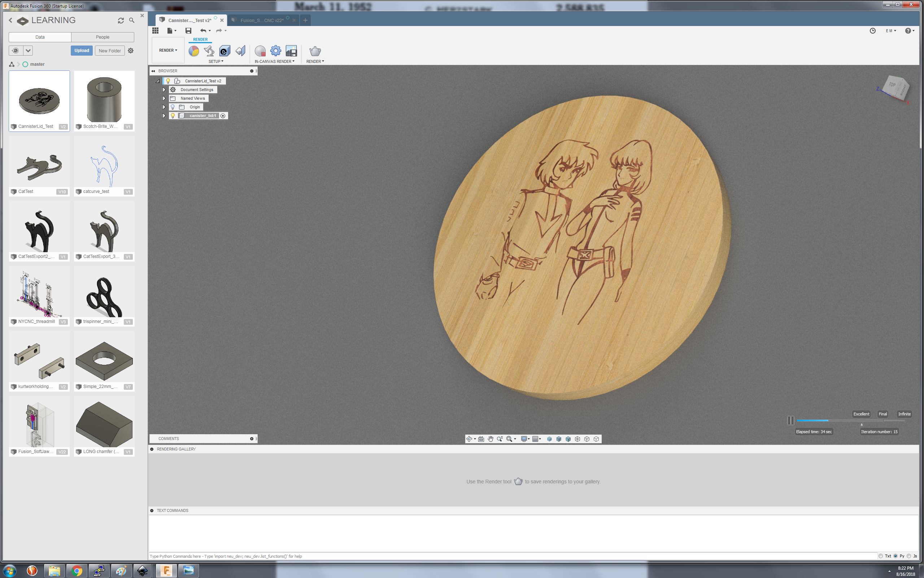Viewport: 924px width, 578px height.
Task: Select the Js text command mode
Action: 909,556
